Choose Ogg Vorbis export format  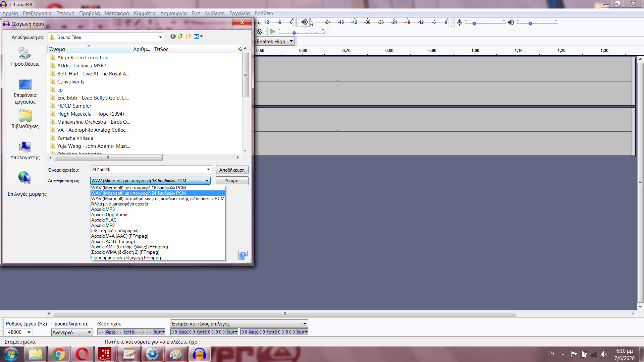[158, 215]
